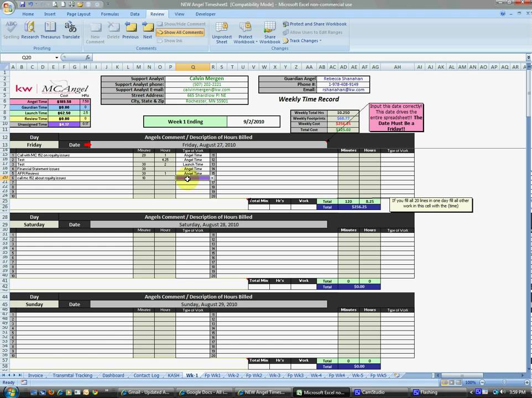This screenshot has width=532, height=398.
Task: Switch to Page Break Preview in status bar
Action: pyautogui.click(x=458, y=383)
